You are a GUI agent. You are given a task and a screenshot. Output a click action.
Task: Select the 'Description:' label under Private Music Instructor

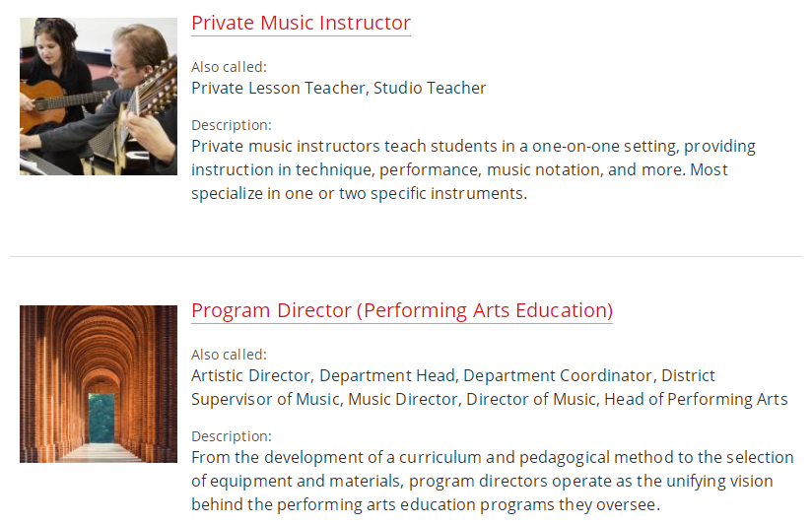click(232, 125)
